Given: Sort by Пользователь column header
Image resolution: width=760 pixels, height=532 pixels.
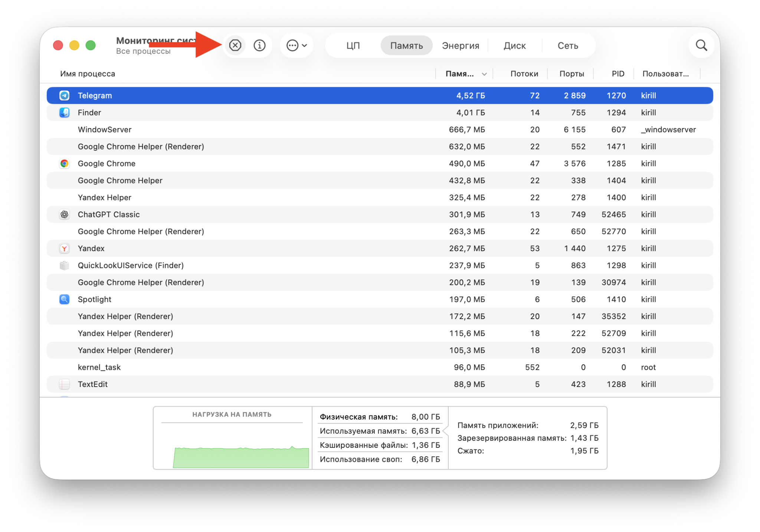Looking at the screenshot, I should coord(665,74).
